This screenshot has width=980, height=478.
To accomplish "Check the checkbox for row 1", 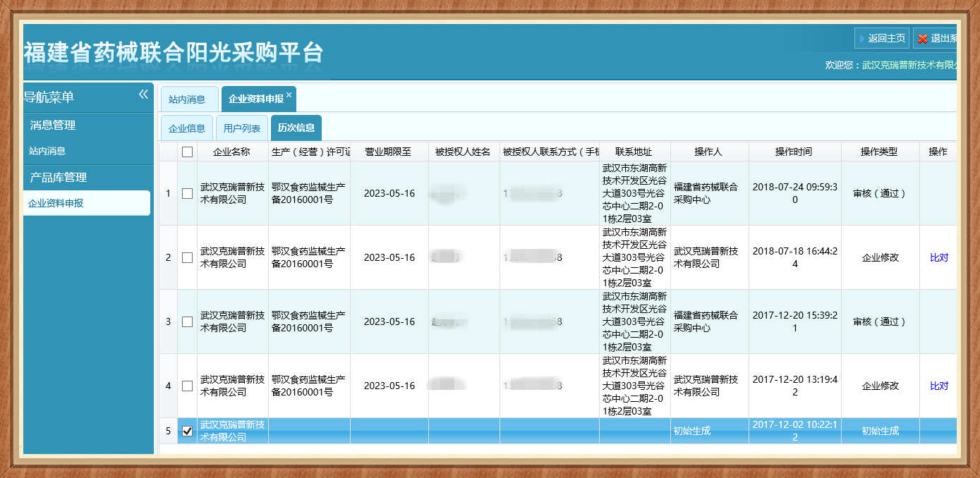I will click(x=187, y=193).
